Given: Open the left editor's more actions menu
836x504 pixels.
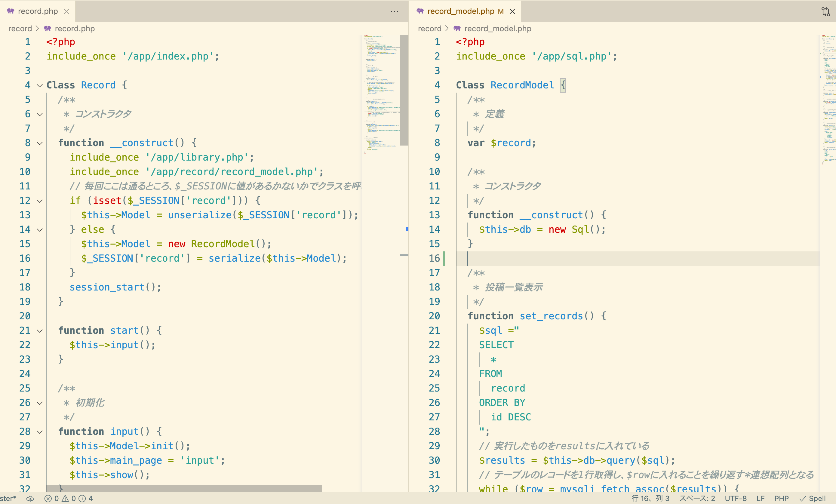Looking at the screenshot, I should [x=394, y=11].
